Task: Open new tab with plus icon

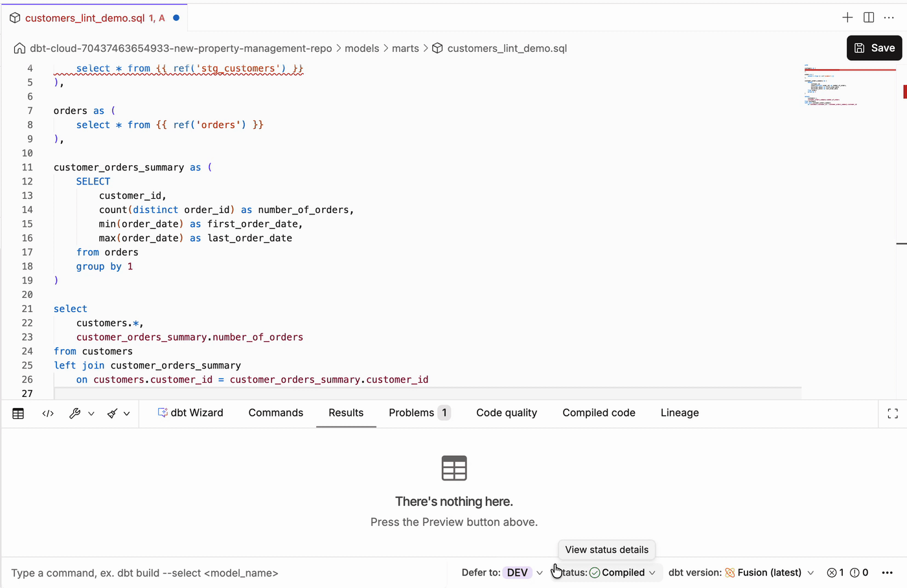Action: (x=847, y=17)
